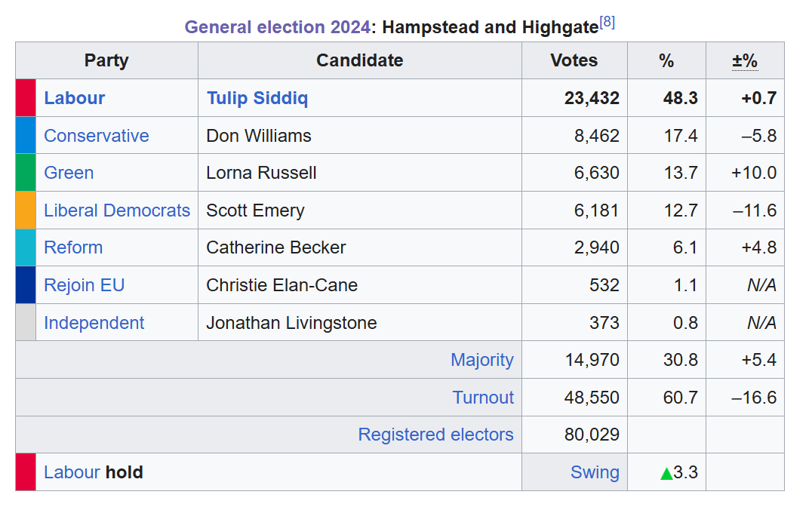The width and height of the screenshot is (812, 510).
Task: Click the Majority link
Action: (482, 360)
